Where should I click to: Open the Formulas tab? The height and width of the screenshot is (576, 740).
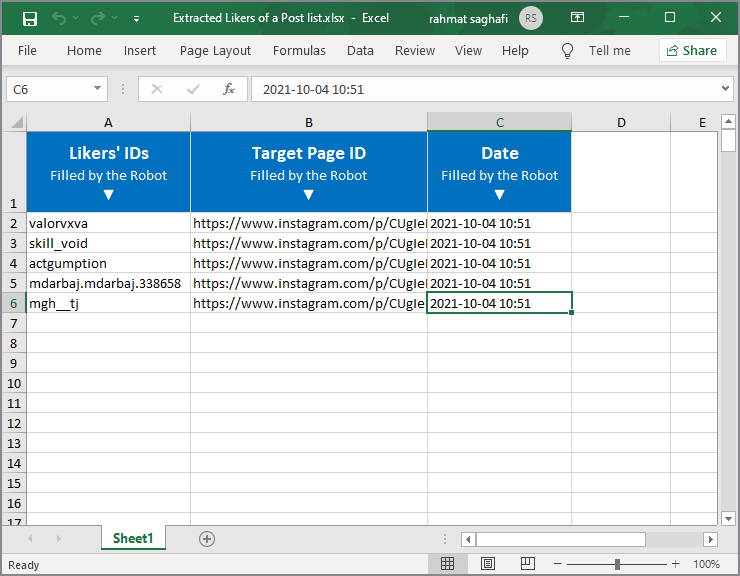click(299, 51)
